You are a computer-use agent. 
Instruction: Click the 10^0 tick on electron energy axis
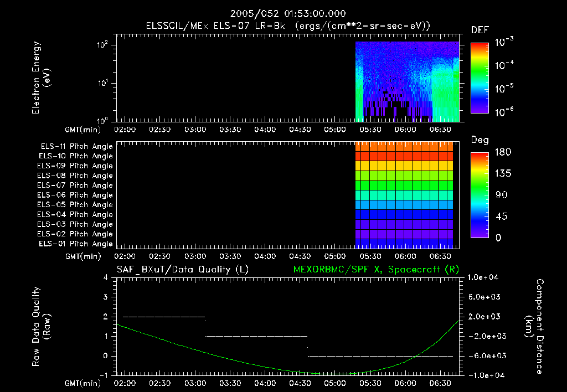tap(102, 121)
